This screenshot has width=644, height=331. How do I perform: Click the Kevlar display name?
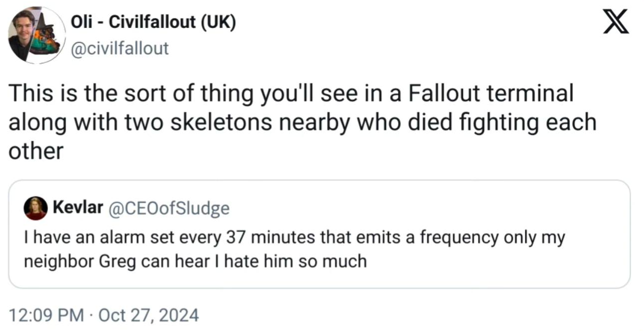pyautogui.click(x=77, y=208)
